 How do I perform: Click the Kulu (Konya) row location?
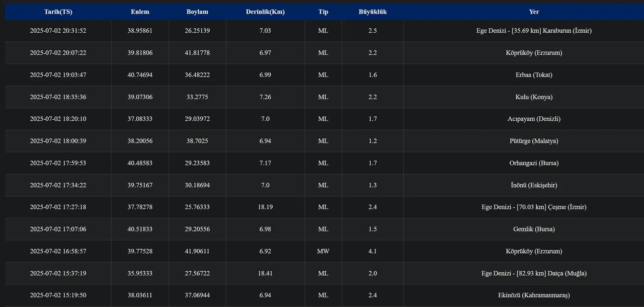(x=534, y=97)
